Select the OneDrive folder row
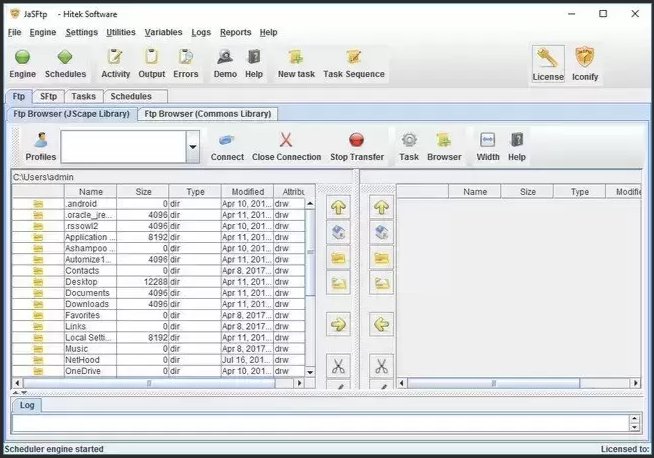The width and height of the screenshot is (654, 458). point(158,371)
